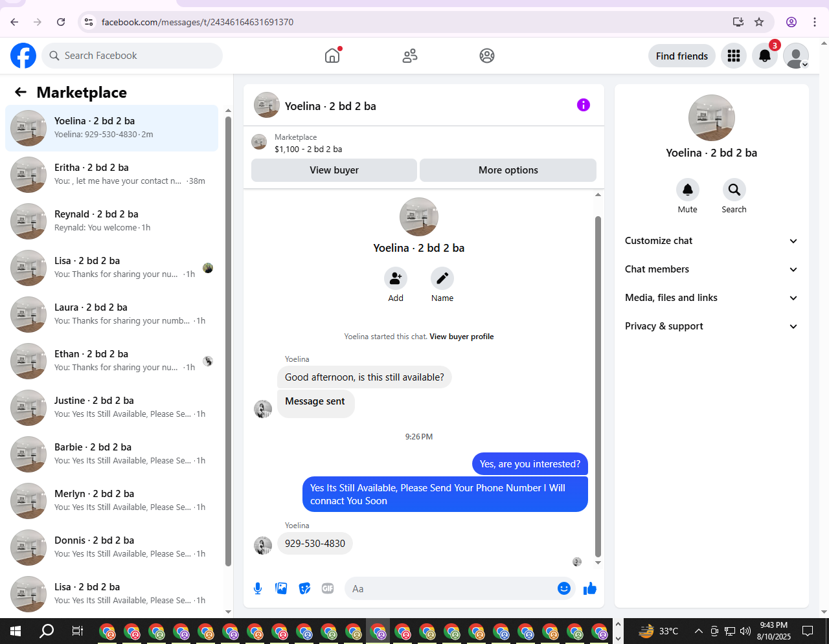Open the Menu grid icon
This screenshot has height=644, width=829.
coord(734,56)
